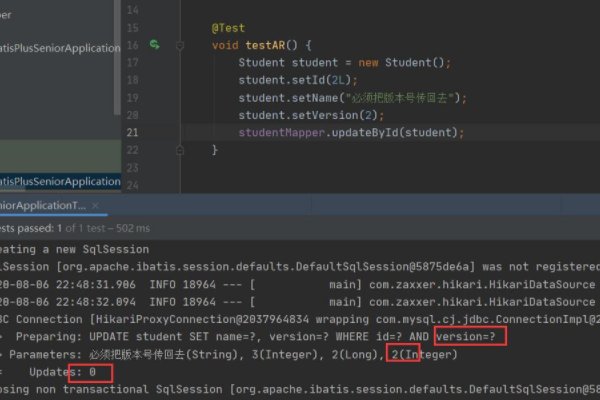Click updateById method call in editor

click(x=364, y=132)
